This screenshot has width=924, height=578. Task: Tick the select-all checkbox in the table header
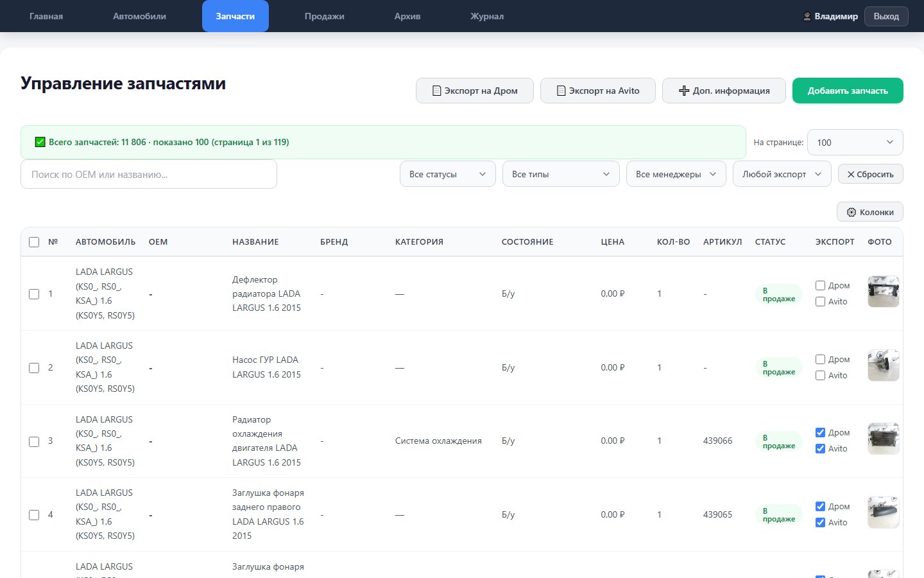tap(34, 242)
